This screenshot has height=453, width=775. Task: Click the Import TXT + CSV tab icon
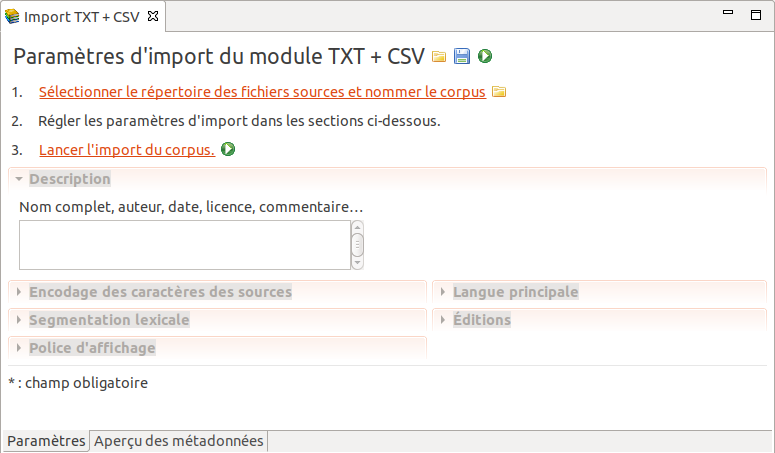pyautogui.click(x=12, y=16)
